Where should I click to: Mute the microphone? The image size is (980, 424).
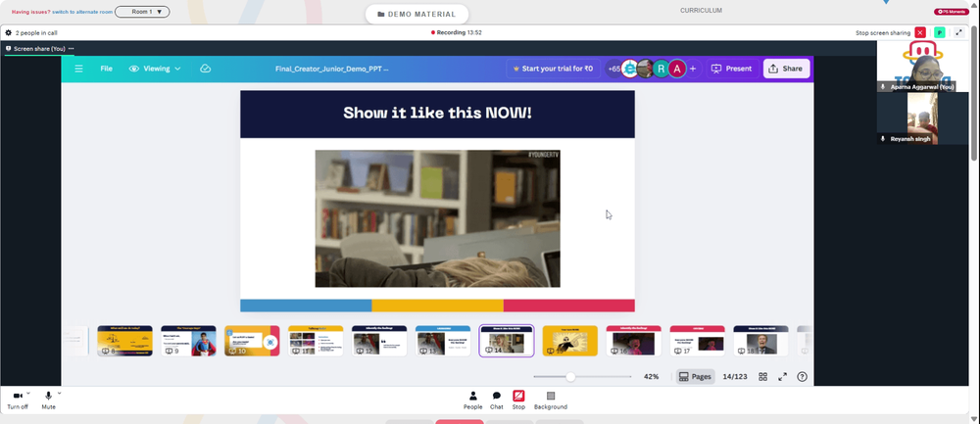click(x=48, y=400)
